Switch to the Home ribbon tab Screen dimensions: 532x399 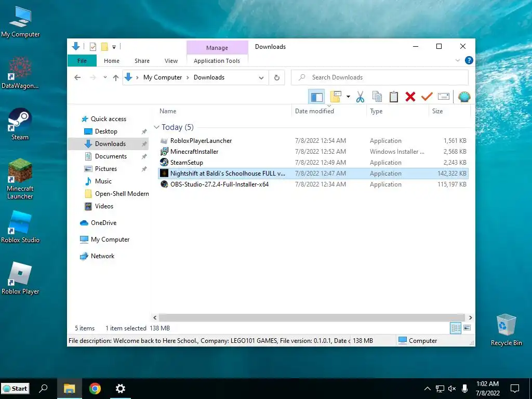[112, 61]
